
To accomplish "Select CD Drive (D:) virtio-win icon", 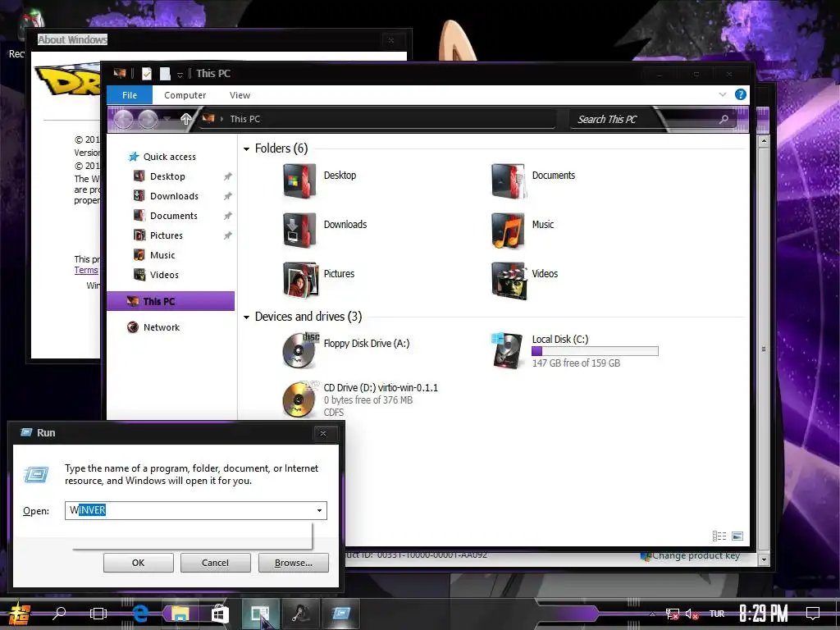I will (x=299, y=399).
